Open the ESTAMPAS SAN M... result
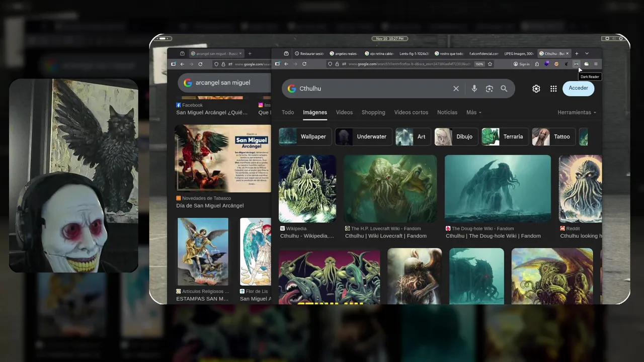 (202, 299)
